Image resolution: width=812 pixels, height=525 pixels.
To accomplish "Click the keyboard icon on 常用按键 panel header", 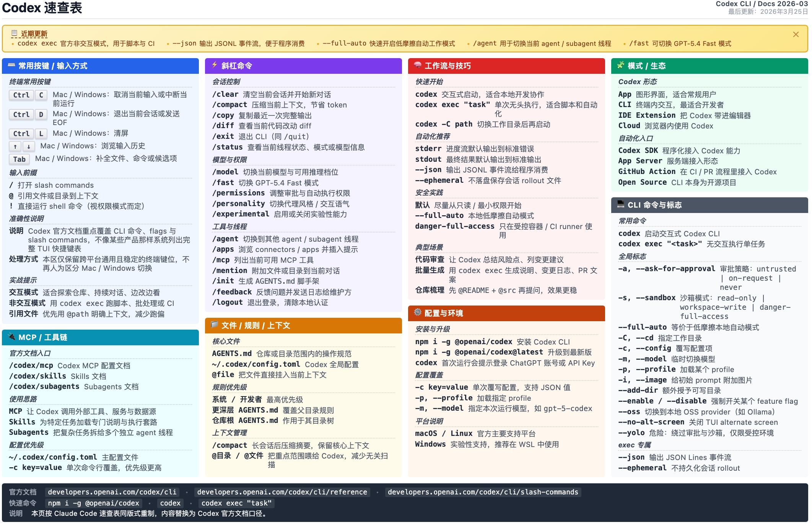I will [x=11, y=66].
